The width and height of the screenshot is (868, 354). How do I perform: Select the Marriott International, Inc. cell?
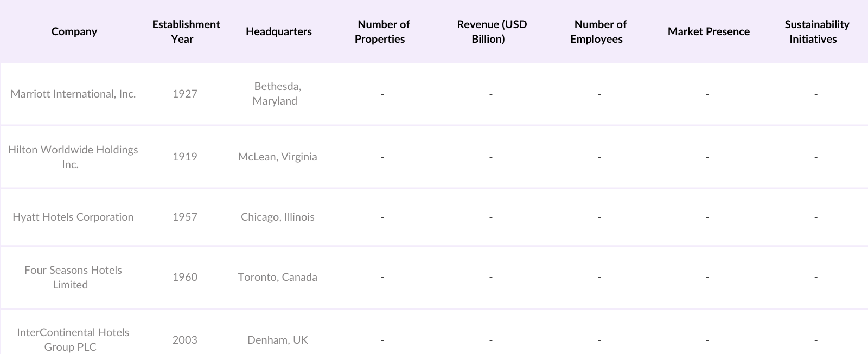73,94
